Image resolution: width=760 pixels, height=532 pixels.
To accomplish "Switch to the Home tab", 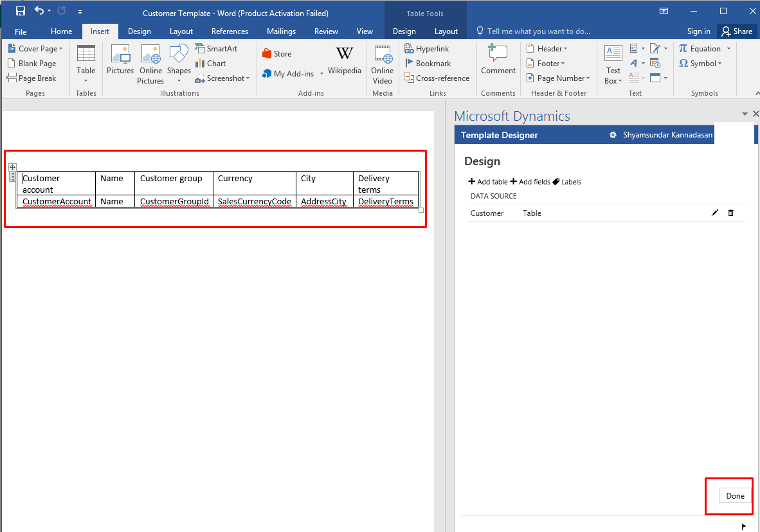I will point(62,31).
